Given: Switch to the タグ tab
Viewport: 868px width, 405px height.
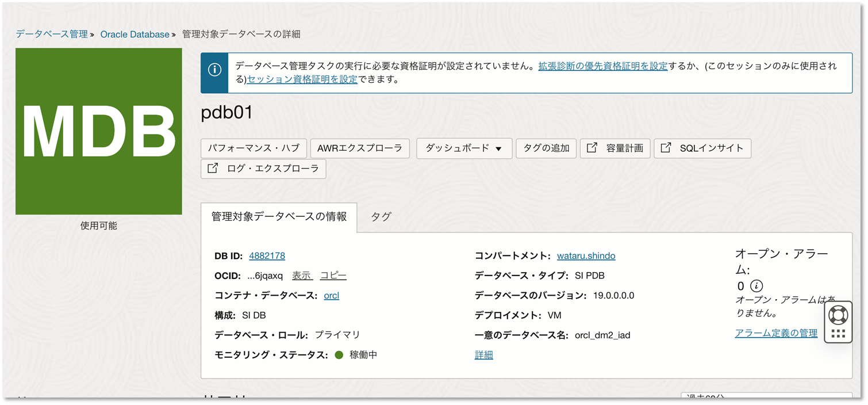Looking at the screenshot, I should click(380, 217).
